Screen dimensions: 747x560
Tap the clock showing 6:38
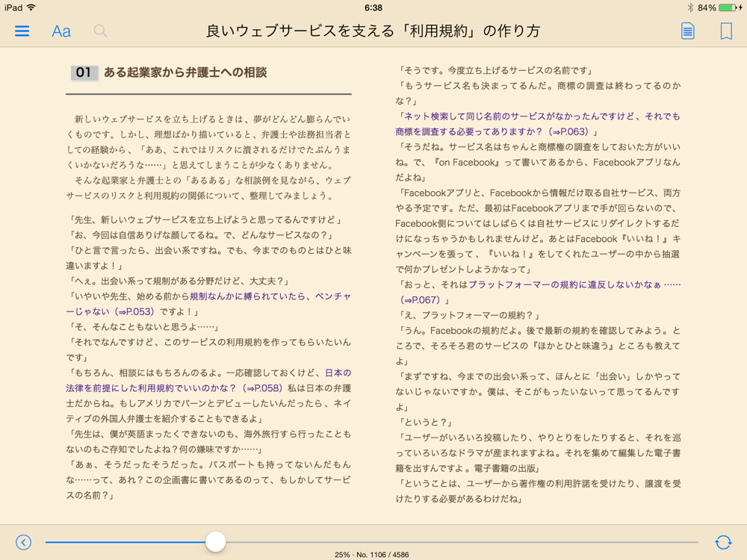[373, 7]
